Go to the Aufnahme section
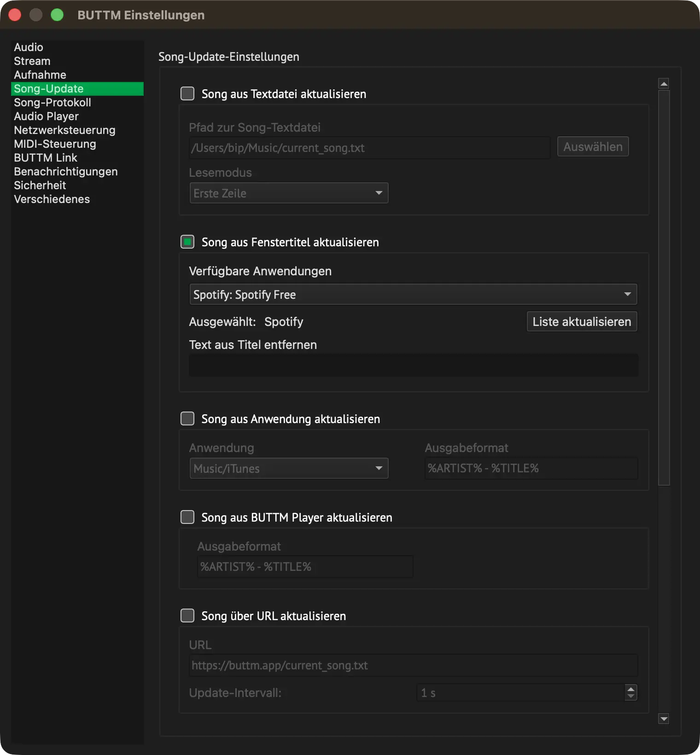Screen dimensions: 700x755 pyautogui.click(x=77, y=75)
